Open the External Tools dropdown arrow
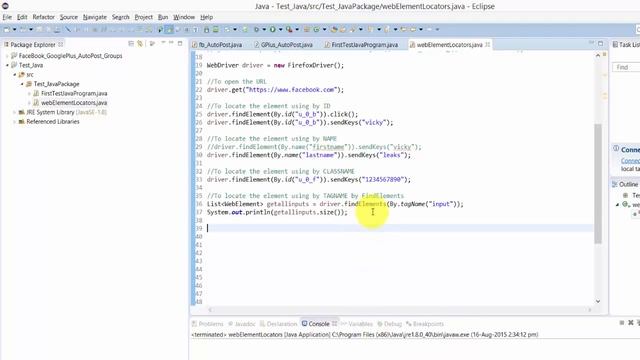This screenshot has width=640, height=360. (297, 29)
